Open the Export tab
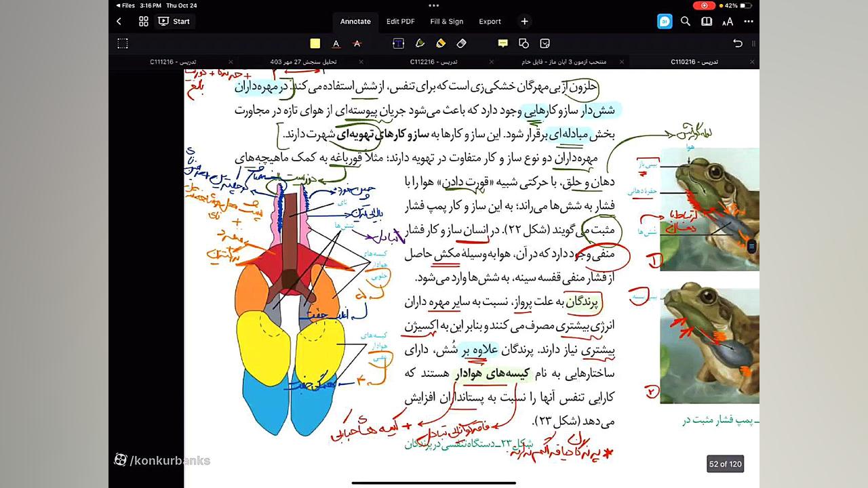The width and height of the screenshot is (868, 488). pyautogui.click(x=490, y=22)
